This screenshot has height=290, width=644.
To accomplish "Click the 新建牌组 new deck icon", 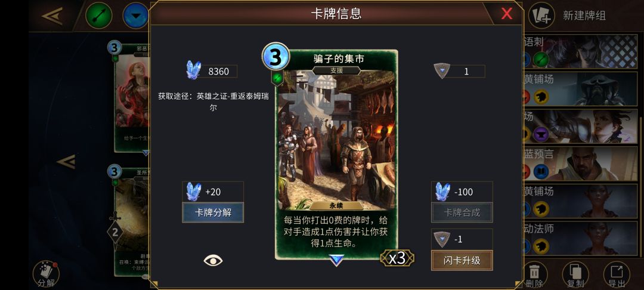I will pos(541,16).
